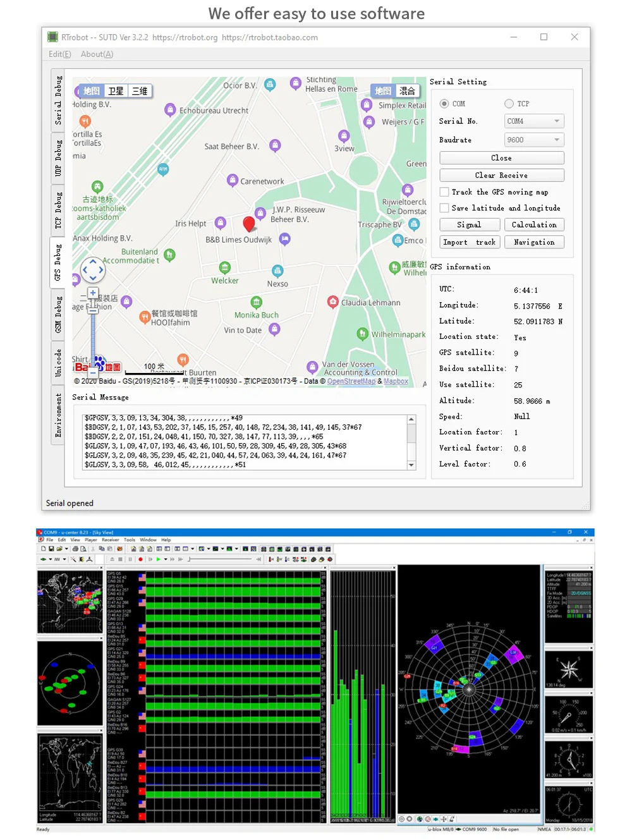The height and width of the screenshot is (840, 632).
Task: Click the red location marker on map
Action: 249,224
